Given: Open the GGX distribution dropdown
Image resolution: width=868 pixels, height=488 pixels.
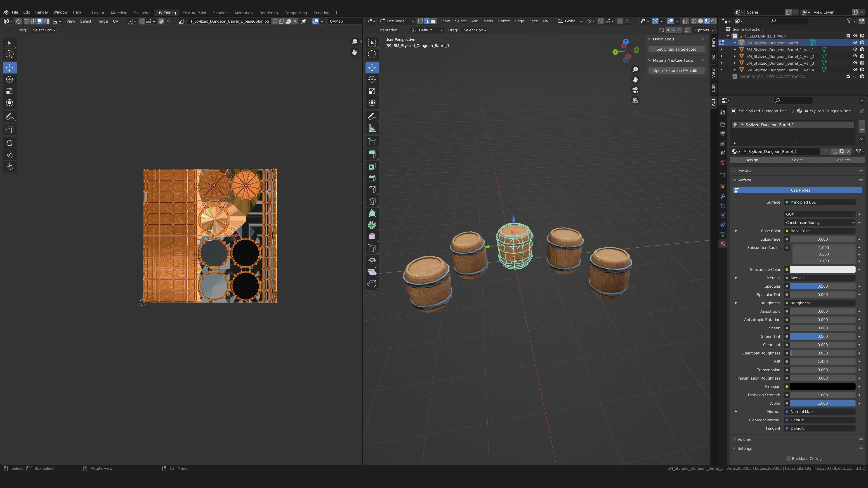Looking at the screenshot, I should [819, 214].
